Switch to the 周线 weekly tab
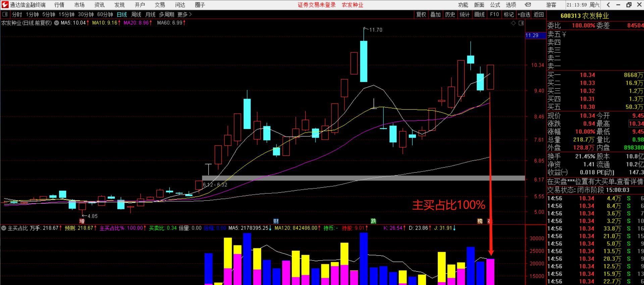The image size is (644, 285). point(136,14)
